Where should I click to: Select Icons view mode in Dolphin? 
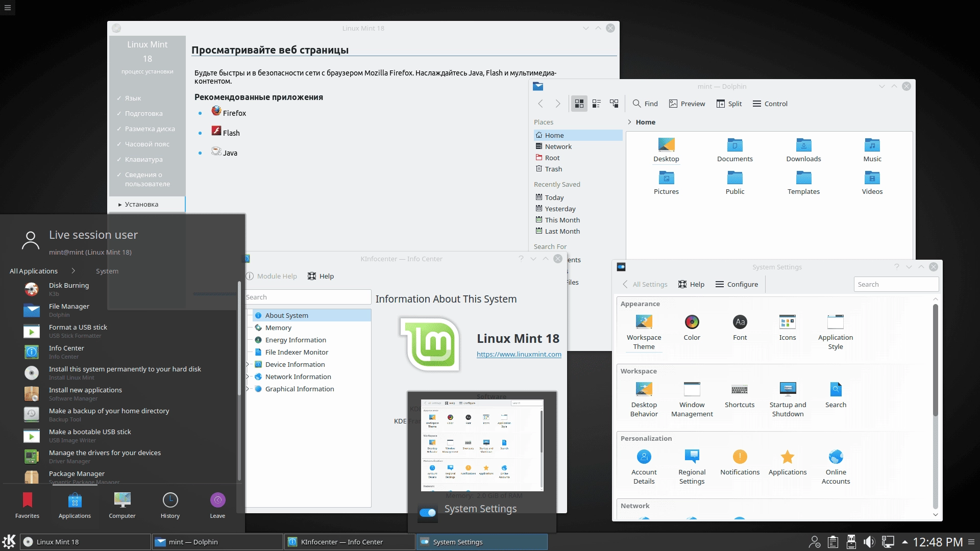click(x=579, y=104)
